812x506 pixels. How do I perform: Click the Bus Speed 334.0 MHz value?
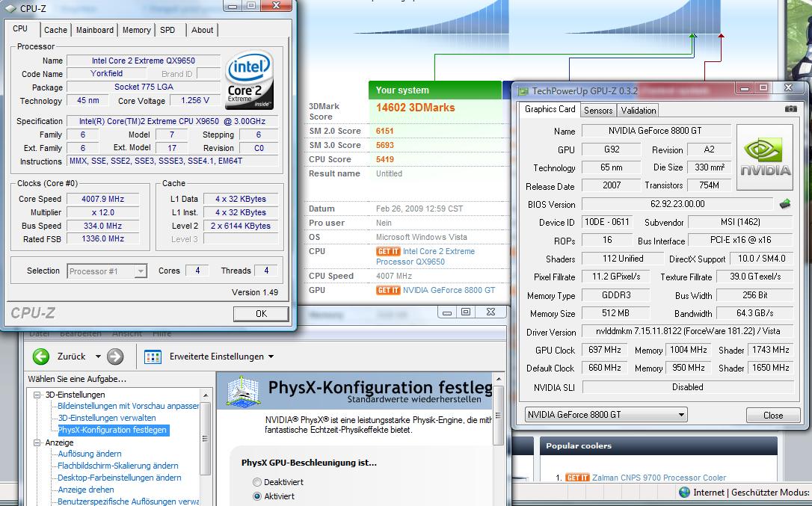pyautogui.click(x=102, y=226)
